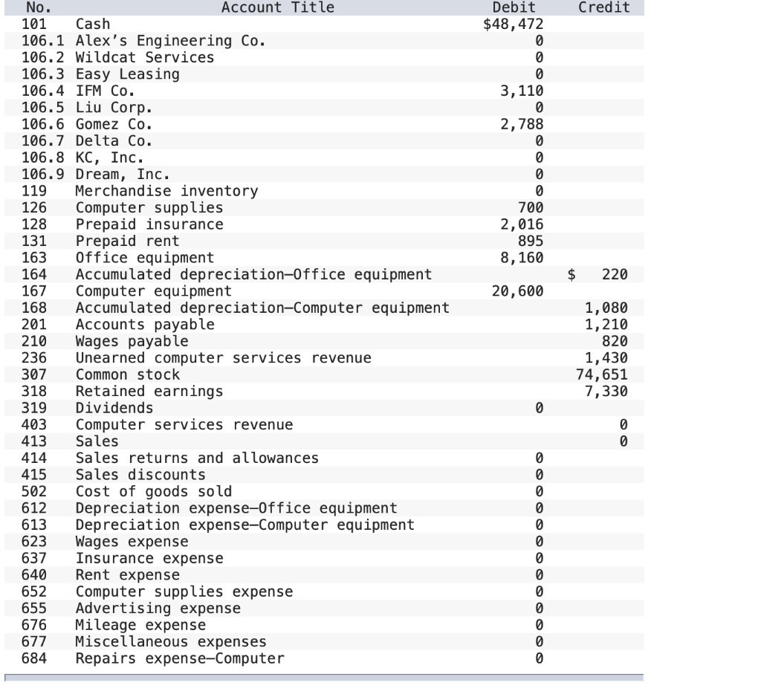Image resolution: width=761 pixels, height=700 pixels.
Task: Select the 'Advertising expense' account
Action: [158, 609]
